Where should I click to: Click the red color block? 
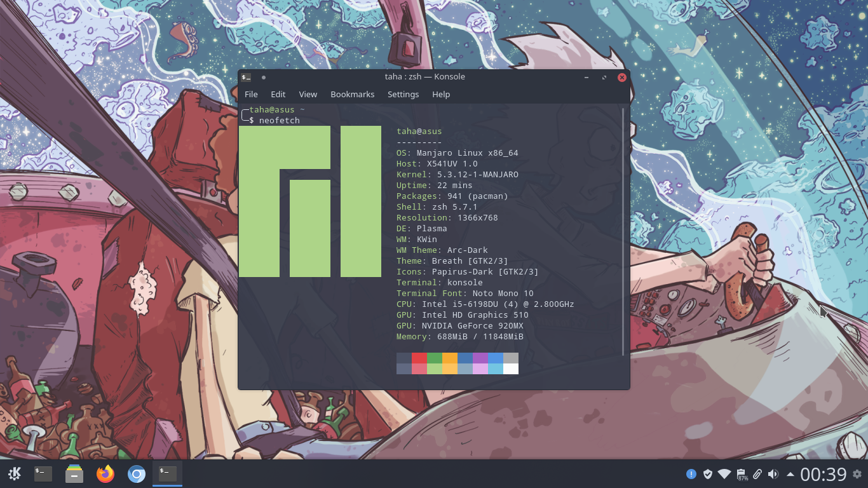coord(419,358)
